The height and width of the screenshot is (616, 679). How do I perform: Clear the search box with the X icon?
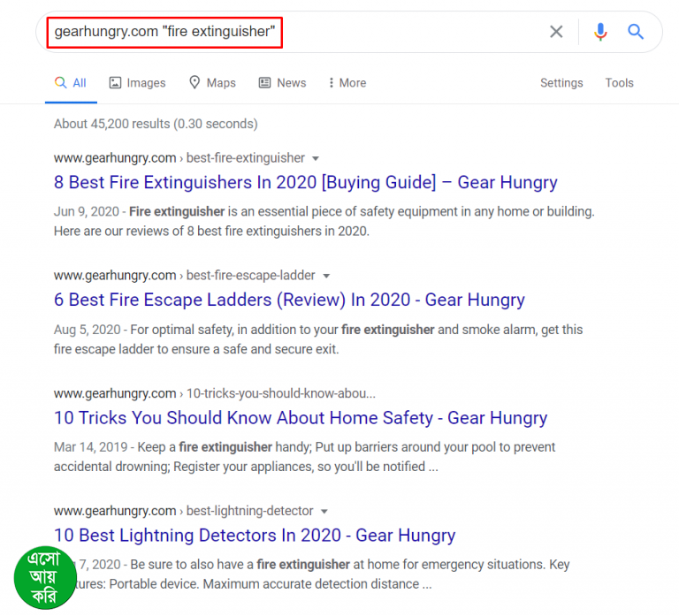pyautogui.click(x=556, y=32)
